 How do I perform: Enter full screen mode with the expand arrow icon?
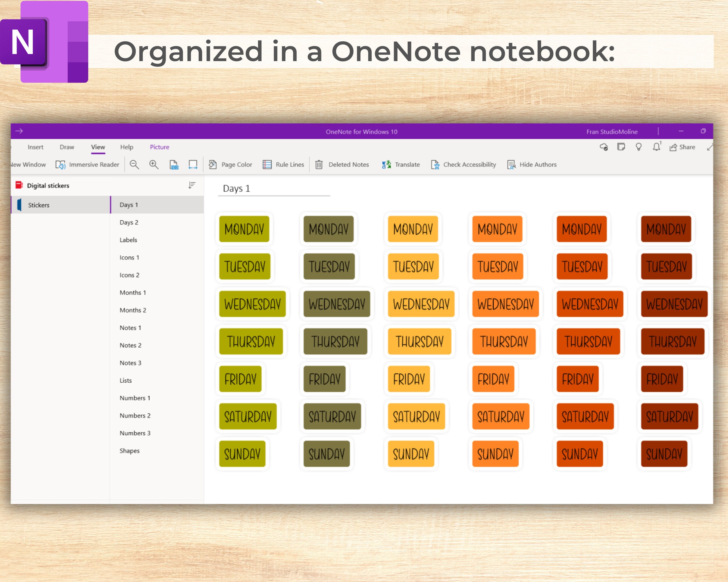(710, 147)
